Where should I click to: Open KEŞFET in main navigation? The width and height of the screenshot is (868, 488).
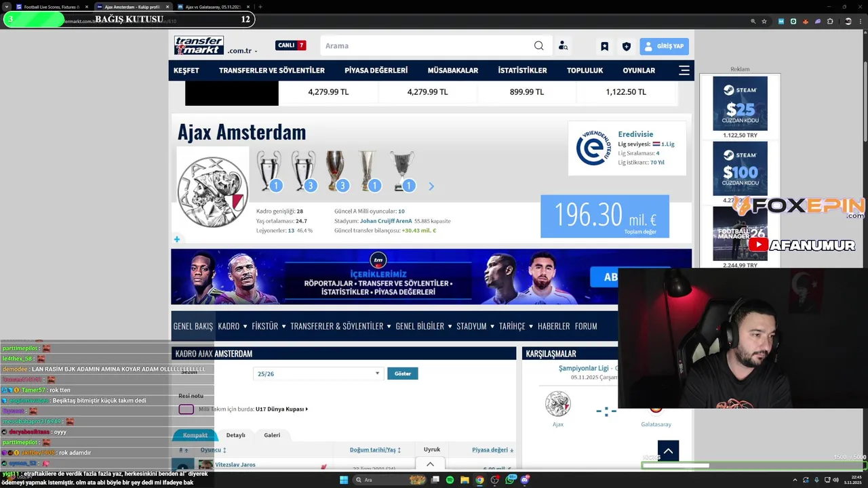point(186,70)
